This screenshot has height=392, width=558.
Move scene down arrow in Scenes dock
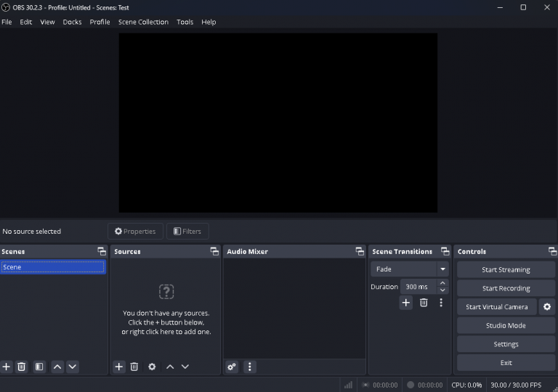pos(72,367)
